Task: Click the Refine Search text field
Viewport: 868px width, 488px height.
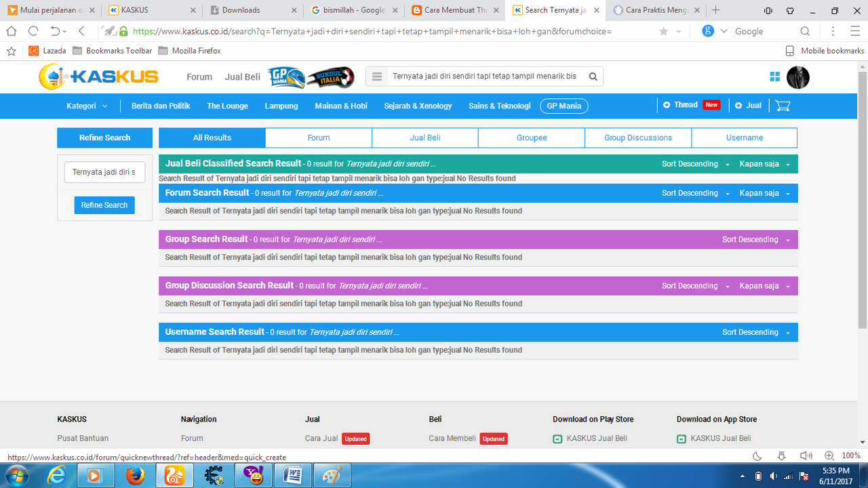Action: [x=104, y=172]
